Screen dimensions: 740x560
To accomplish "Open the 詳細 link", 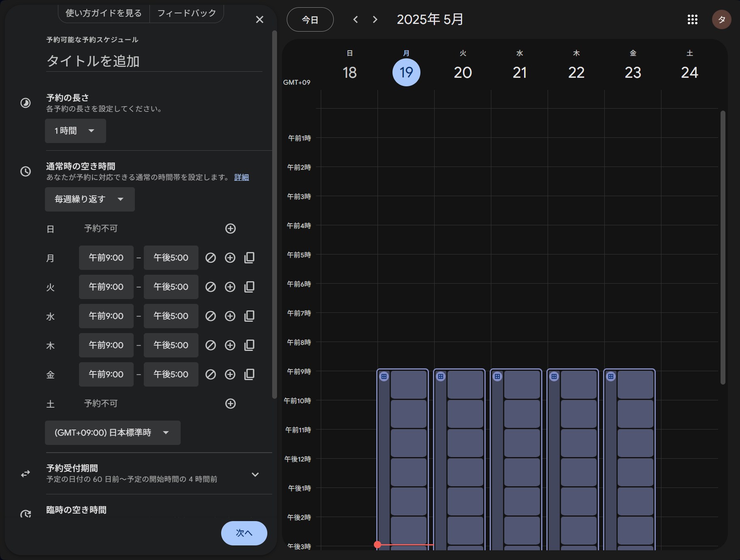I will (241, 177).
